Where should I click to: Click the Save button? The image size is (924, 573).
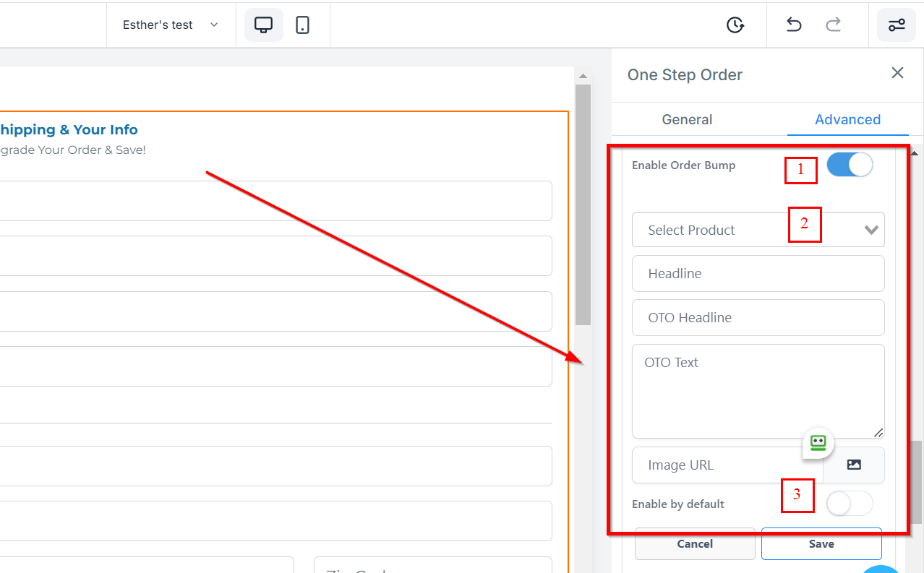[x=821, y=544]
